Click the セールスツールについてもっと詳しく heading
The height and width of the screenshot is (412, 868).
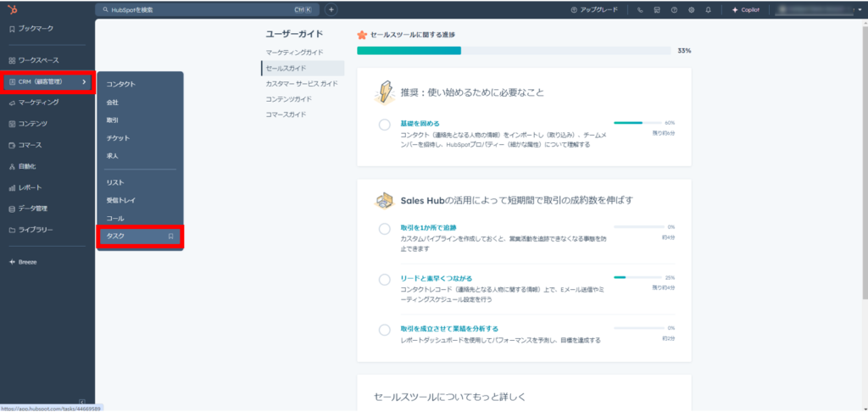(x=449, y=397)
